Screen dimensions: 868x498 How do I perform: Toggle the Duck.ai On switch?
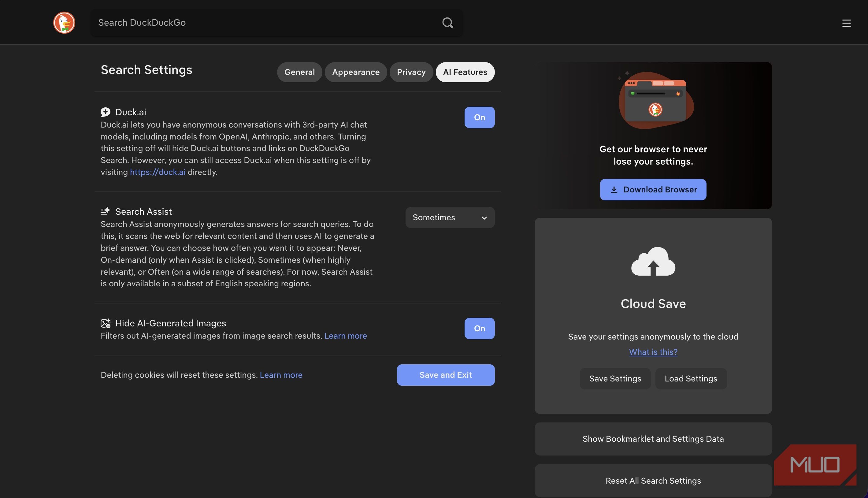(x=479, y=117)
